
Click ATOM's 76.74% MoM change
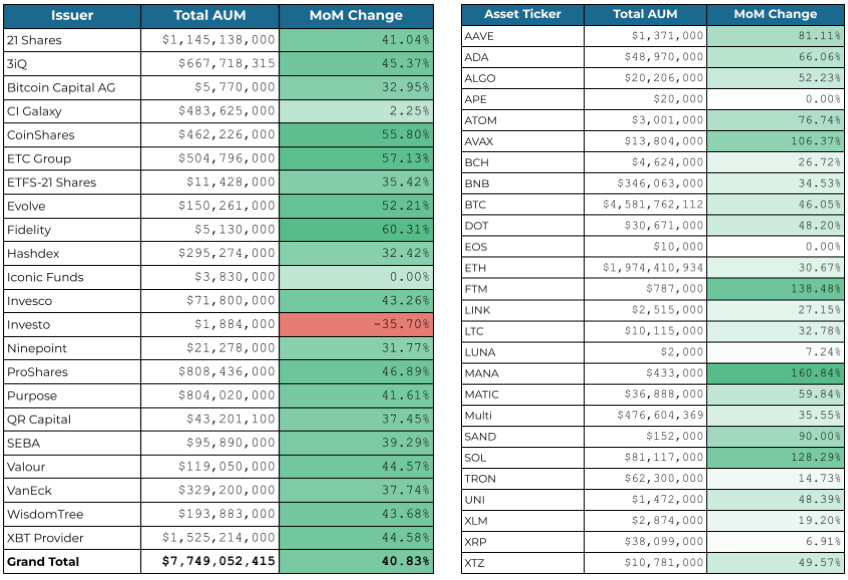click(775, 121)
